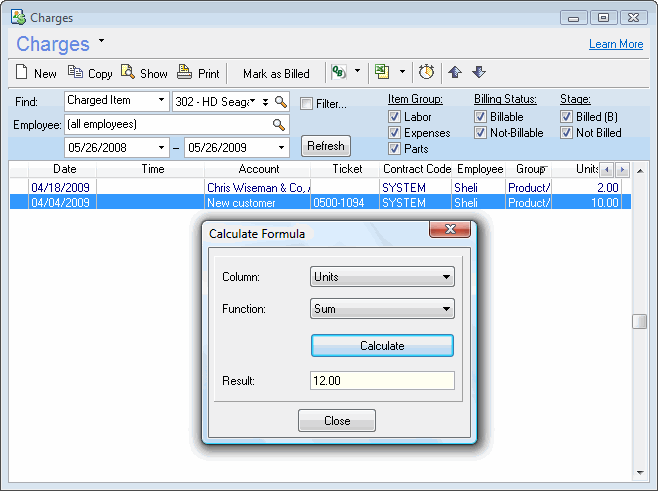Uncheck the Not-Billable billing status checkbox
The width and height of the screenshot is (658, 491).
480,133
